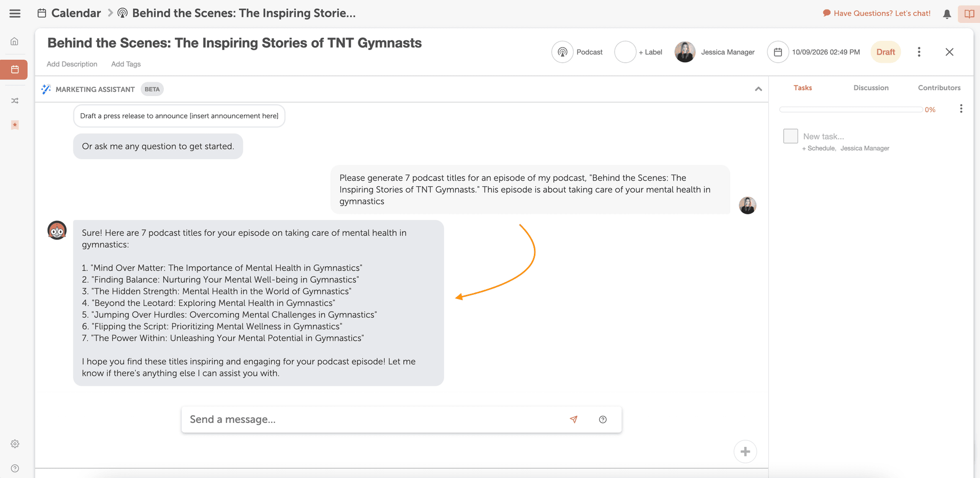This screenshot has width=980, height=478.
Task: Switch to the Discussion tab
Action: coord(871,87)
